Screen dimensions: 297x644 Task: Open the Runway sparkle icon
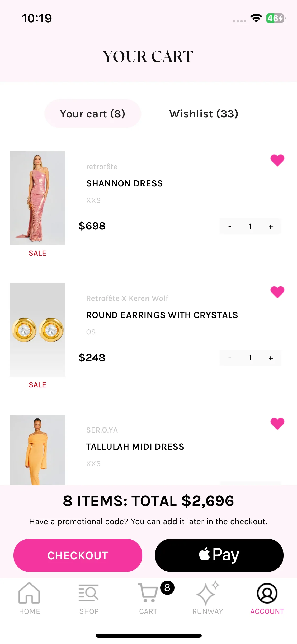[208, 593]
